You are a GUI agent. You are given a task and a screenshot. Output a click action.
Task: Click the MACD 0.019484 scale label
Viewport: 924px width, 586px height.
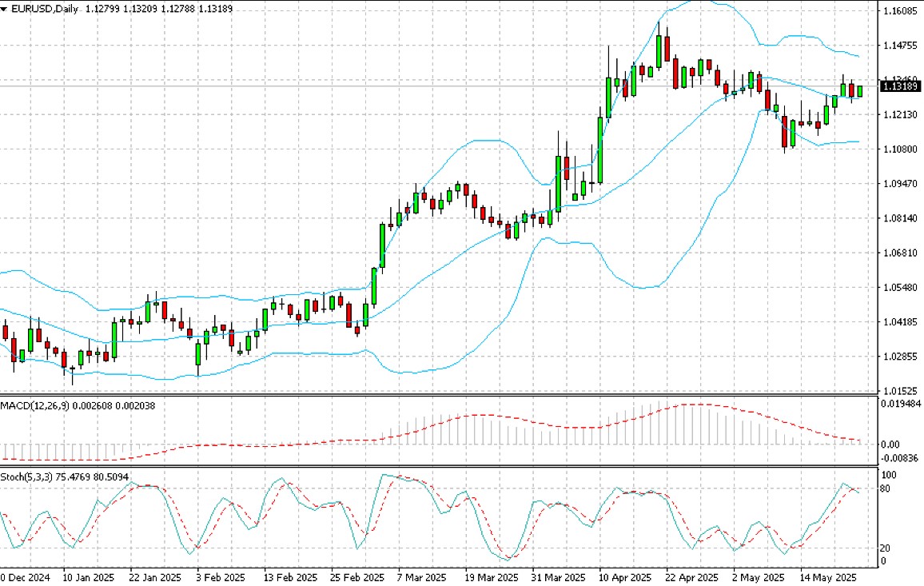900,405
